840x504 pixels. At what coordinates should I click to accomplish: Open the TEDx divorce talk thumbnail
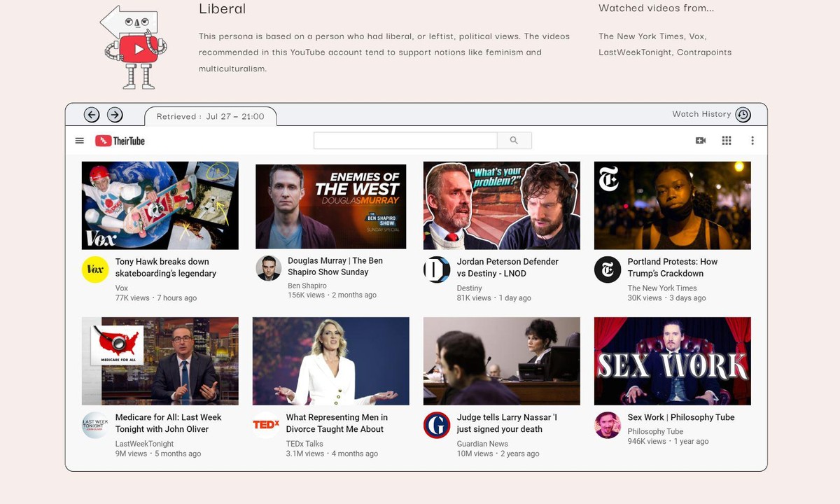(x=331, y=361)
